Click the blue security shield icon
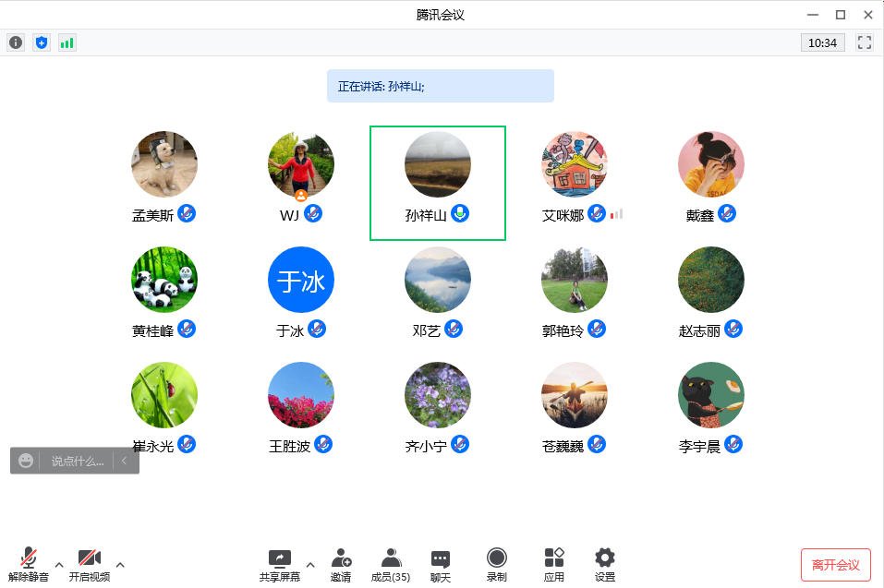Screen dimensions: 884x588 (41, 42)
